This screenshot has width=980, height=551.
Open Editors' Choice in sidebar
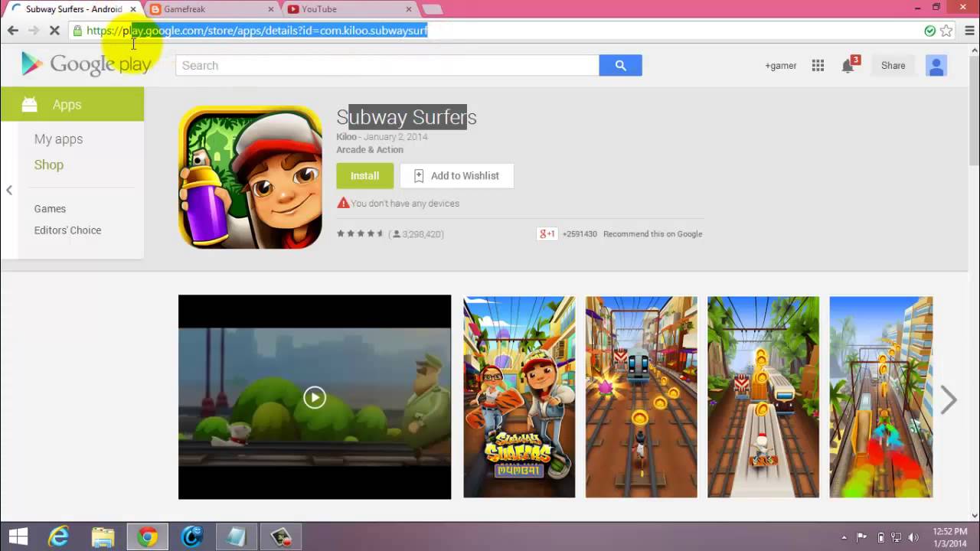click(67, 230)
